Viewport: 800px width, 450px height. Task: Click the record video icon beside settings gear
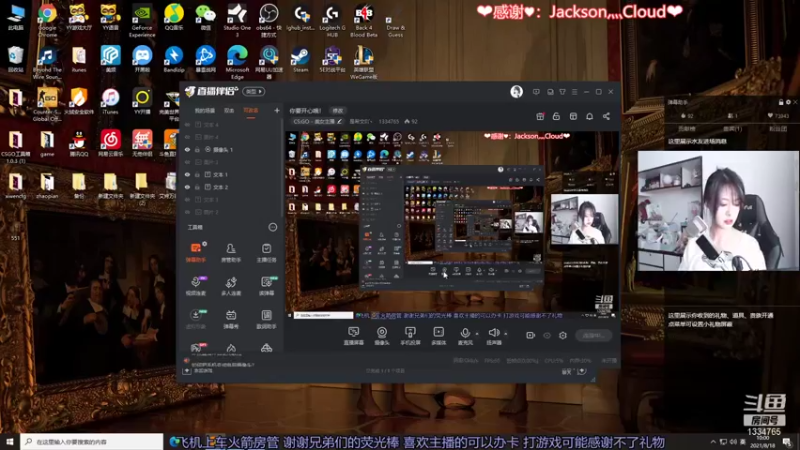pos(531,335)
